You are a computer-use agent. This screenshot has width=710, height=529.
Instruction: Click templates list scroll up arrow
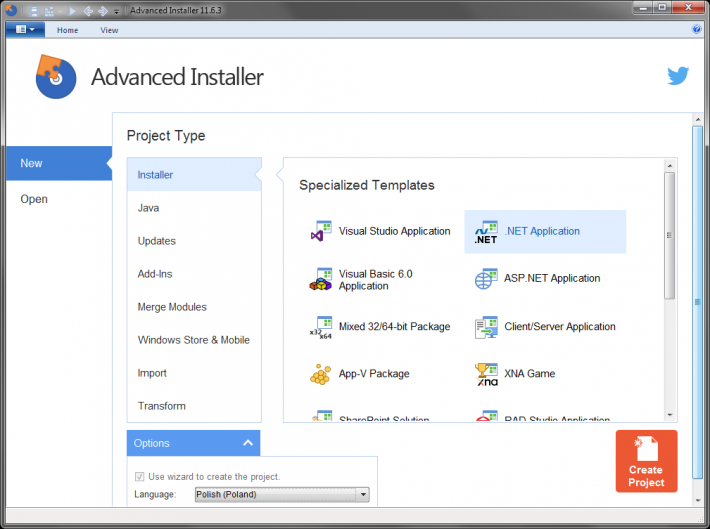pos(670,166)
